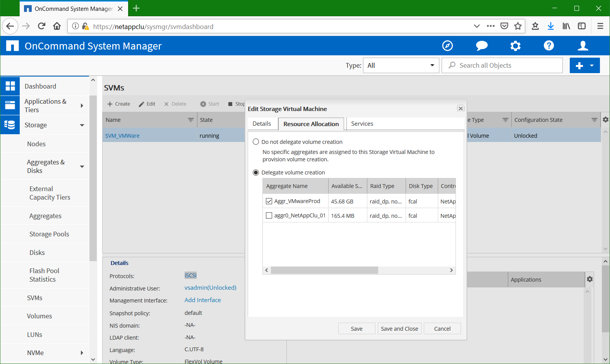This screenshot has height=364, width=610.
Task: Switch to the Services tab
Action: (362, 124)
